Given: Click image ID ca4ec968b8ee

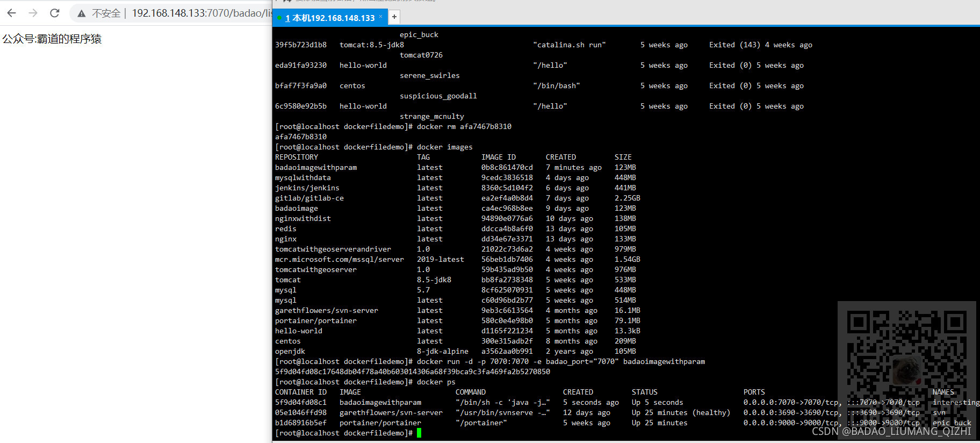Looking at the screenshot, I should (x=507, y=208).
